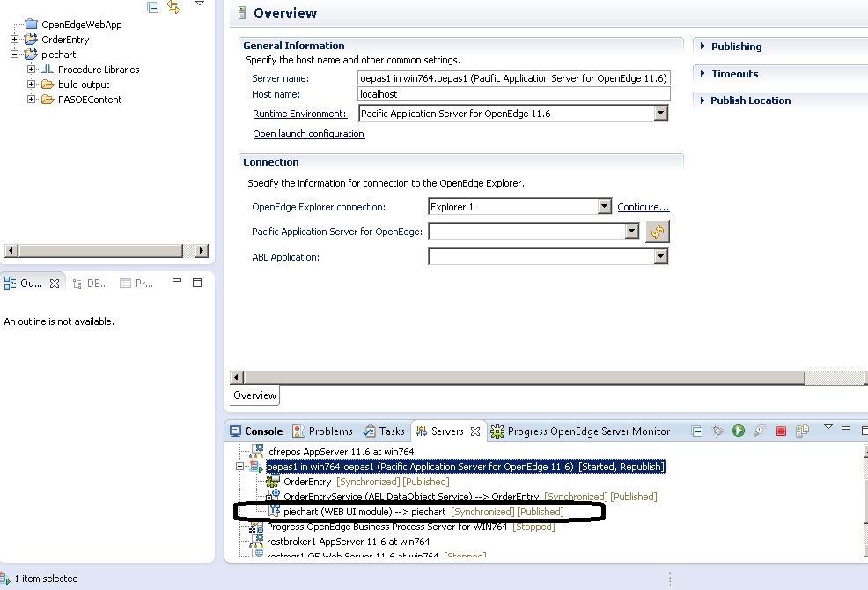Click the build-output folder icon

pyautogui.click(x=48, y=85)
